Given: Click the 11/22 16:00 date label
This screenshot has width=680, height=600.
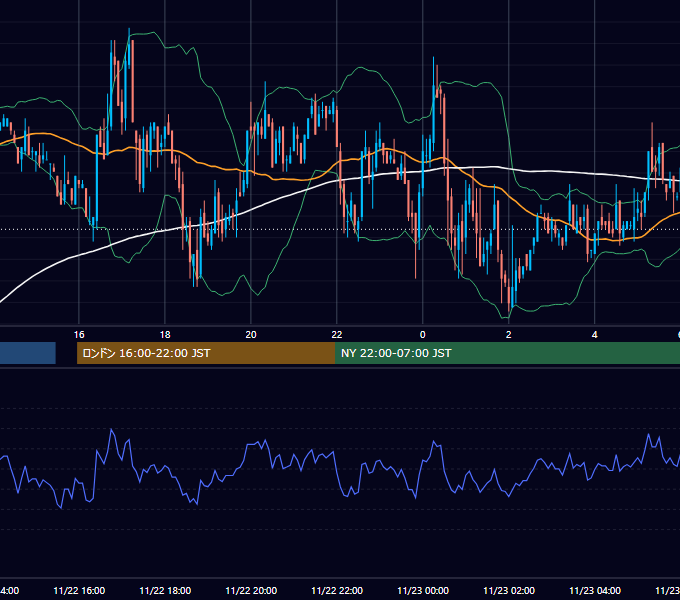Looking at the screenshot, I should 79,591.
